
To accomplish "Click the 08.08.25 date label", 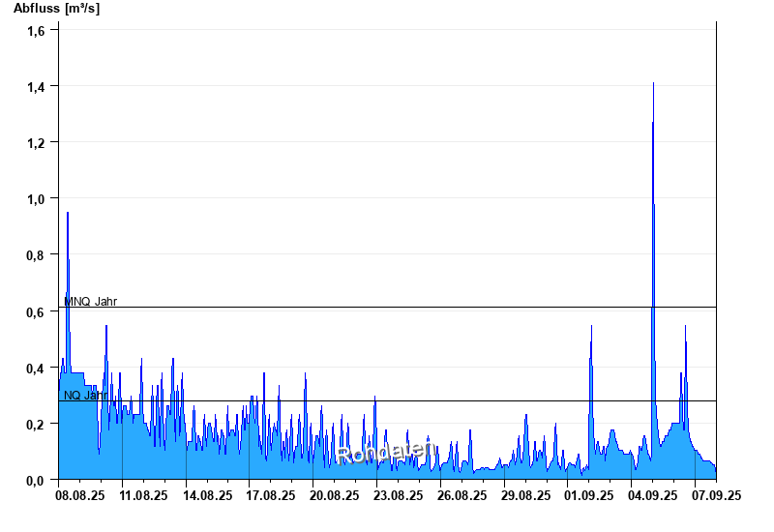I will click(80, 495).
